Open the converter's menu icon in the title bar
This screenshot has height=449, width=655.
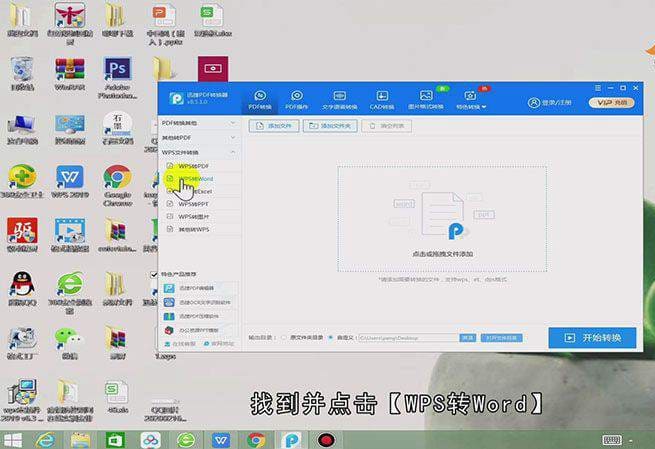point(598,88)
